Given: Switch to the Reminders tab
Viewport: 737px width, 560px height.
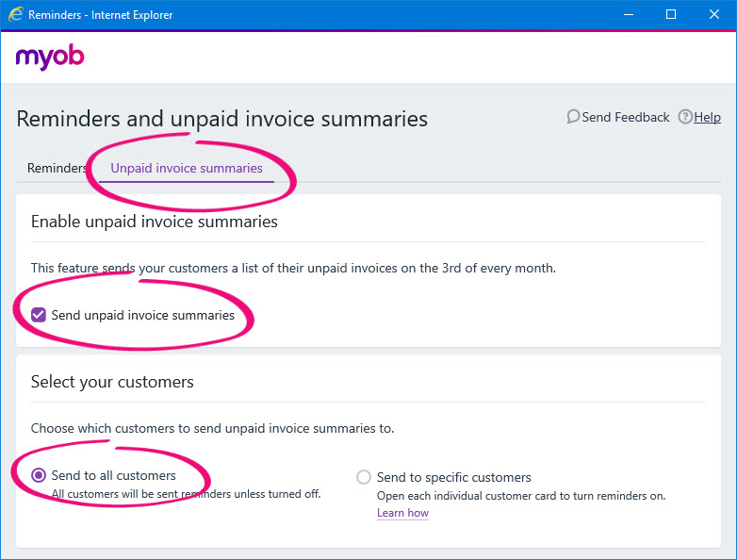Looking at the screenshot, I should [57, 168].
